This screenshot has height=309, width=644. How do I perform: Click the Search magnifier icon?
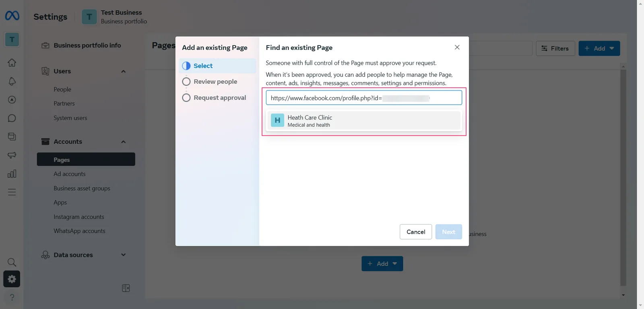12,262
